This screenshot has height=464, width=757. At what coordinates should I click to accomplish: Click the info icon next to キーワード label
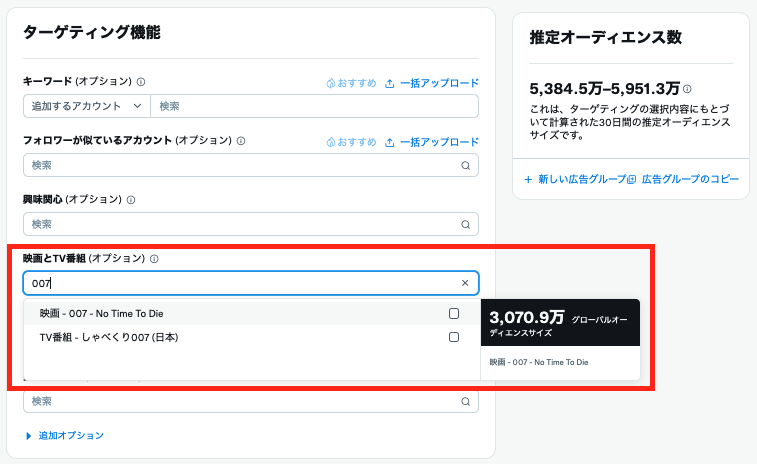tap(141, 83)
